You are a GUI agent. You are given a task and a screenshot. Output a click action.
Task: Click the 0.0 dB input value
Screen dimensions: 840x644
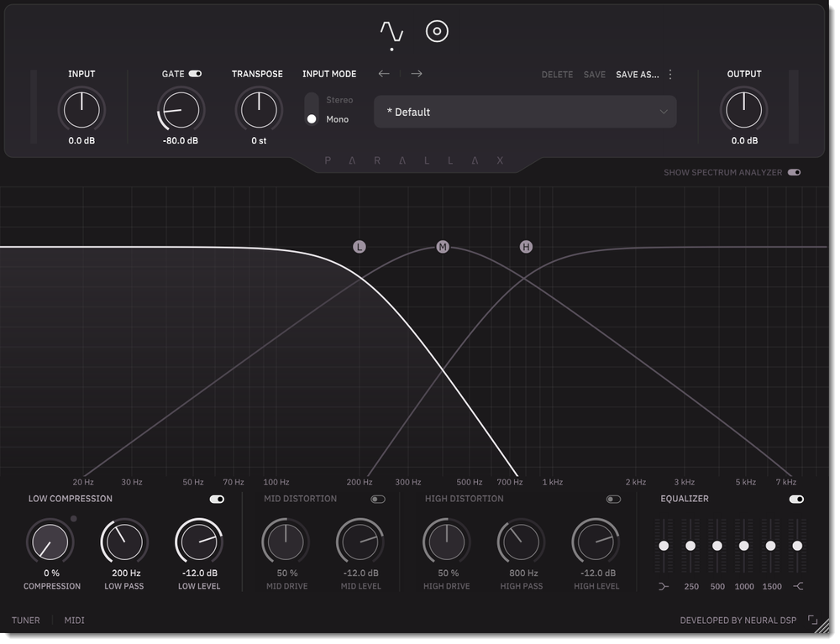point(81,141)
